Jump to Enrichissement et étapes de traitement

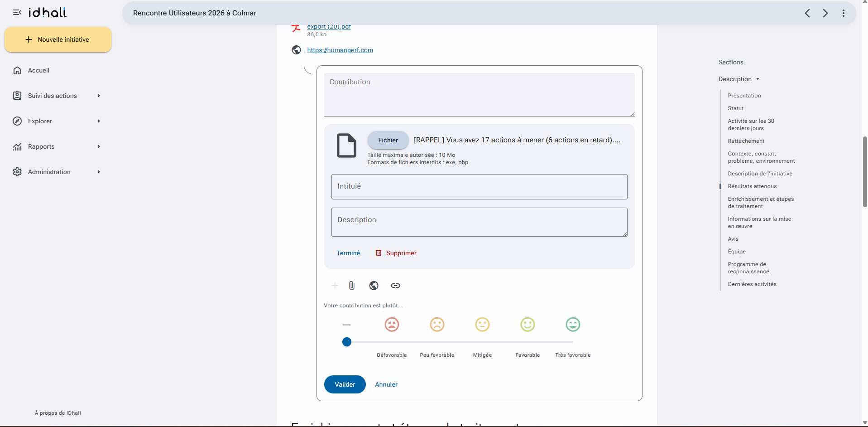click(x=761, y=203)
